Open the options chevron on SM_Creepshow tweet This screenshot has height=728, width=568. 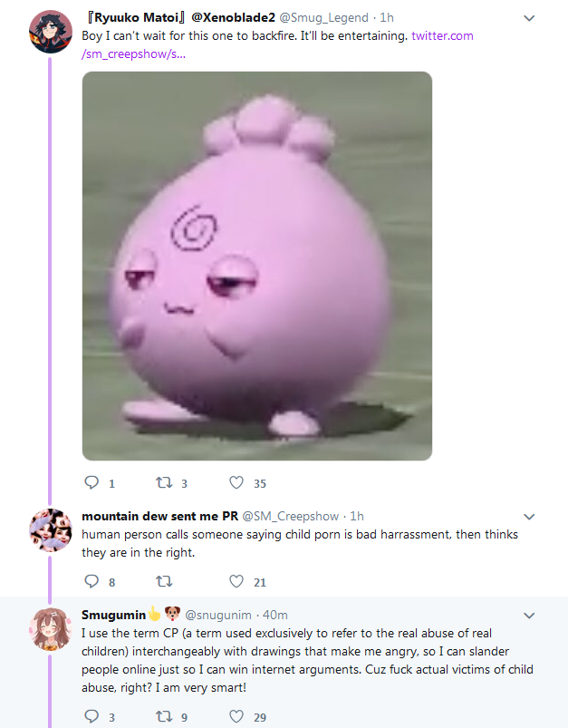click(x=529, y=517)
